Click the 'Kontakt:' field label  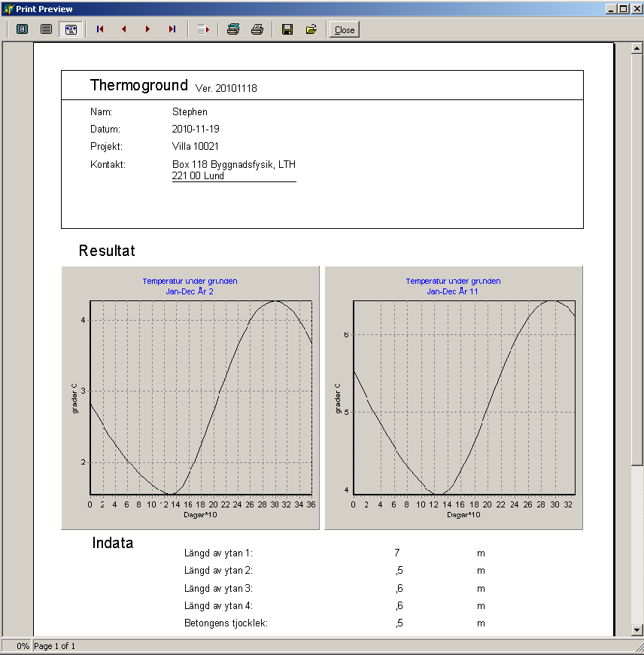(108, 164)
